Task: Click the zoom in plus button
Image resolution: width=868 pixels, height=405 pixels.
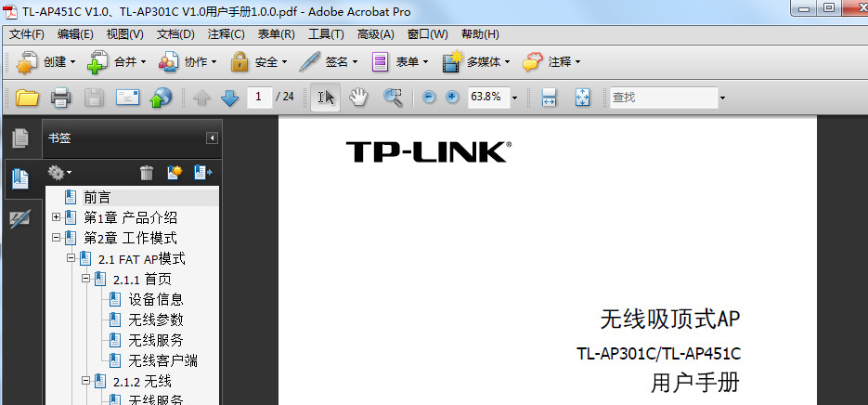Action: 452,98
